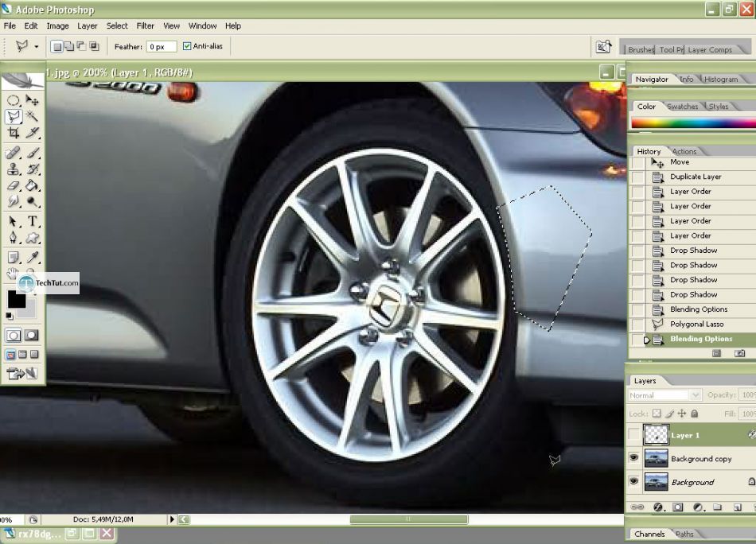The image size is (756, 544).
Task: Select the Eyedropper tool
Action: (x=33, y=258)
